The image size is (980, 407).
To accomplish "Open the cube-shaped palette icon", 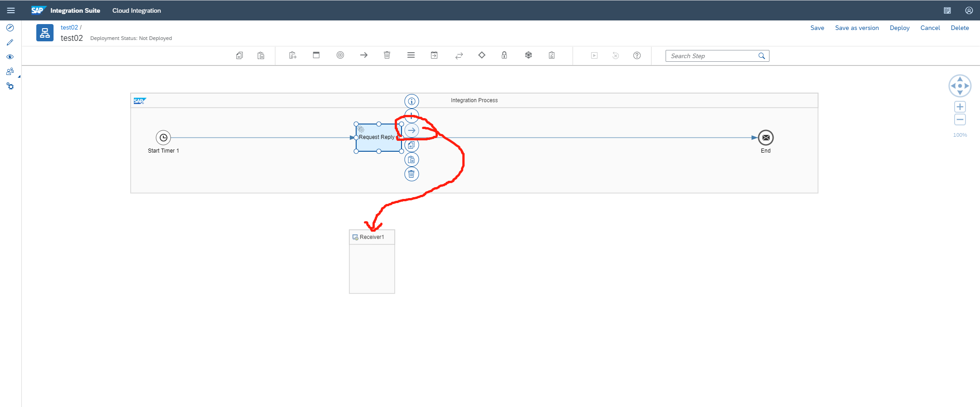I will click(529, 55).
